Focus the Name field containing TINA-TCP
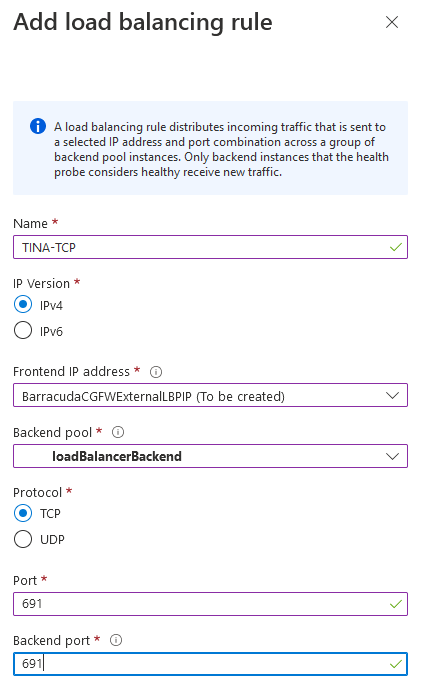The width and height of the screenshot is (421, 688). [x=210, y=247]
